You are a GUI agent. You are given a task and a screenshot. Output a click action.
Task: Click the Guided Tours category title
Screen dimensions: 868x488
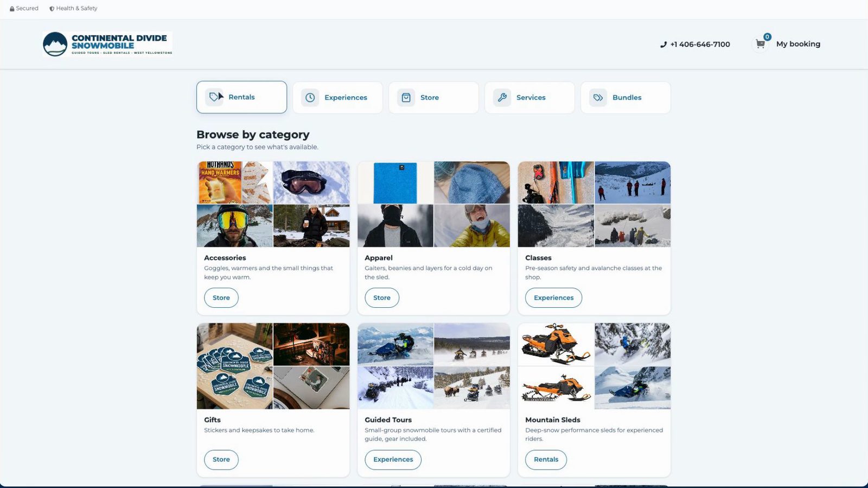click(x=388, y=420)
